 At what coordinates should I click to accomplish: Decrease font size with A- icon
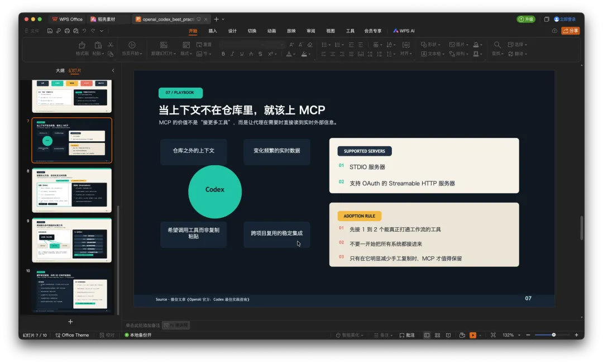coord(301,45)
